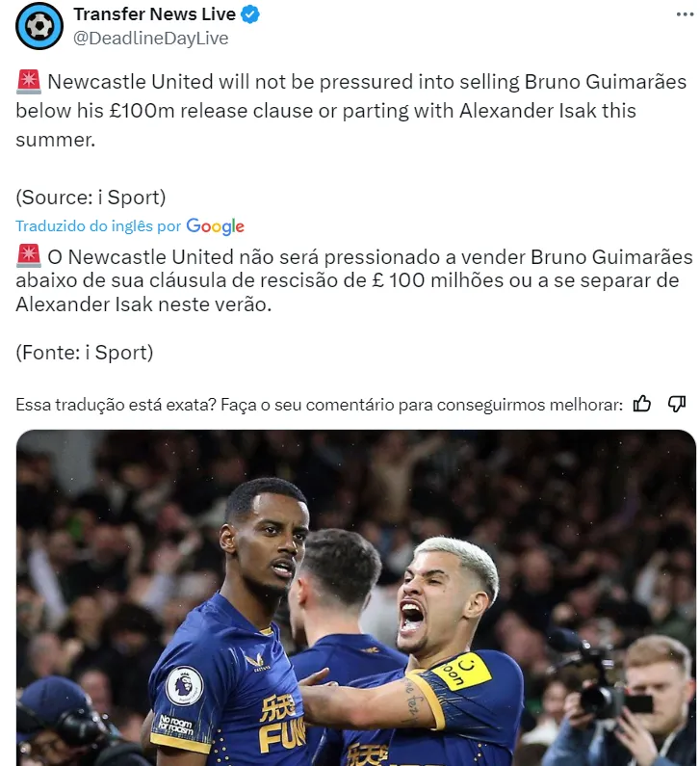Click the Traduzido do inglês por link

pos(98,225)
